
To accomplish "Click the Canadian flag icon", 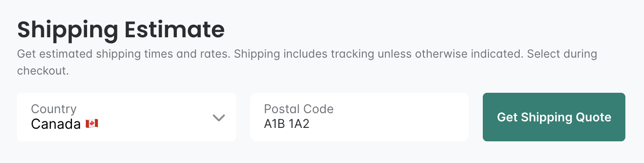I will point(92,124).
